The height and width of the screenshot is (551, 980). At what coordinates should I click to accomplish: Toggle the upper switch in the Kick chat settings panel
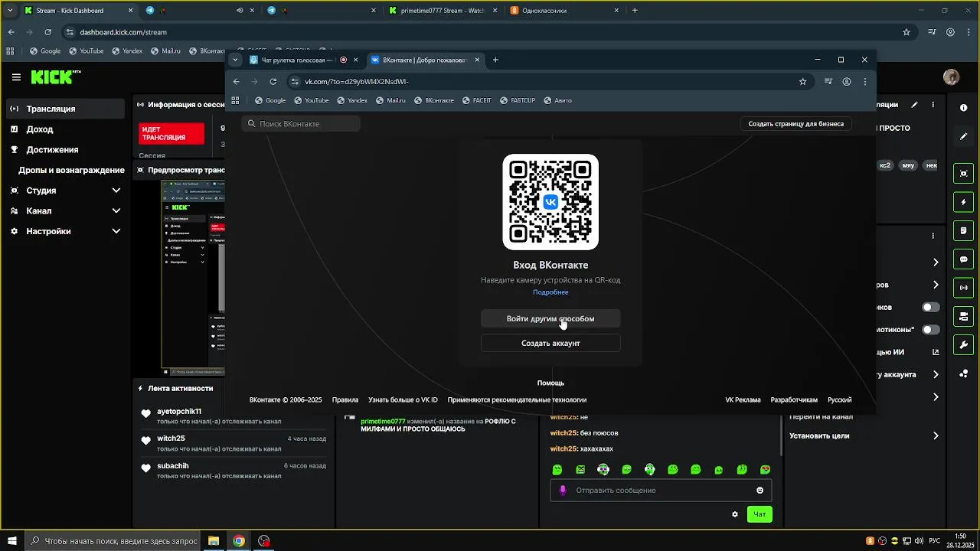pyautogui.click(x=930, y=307)
